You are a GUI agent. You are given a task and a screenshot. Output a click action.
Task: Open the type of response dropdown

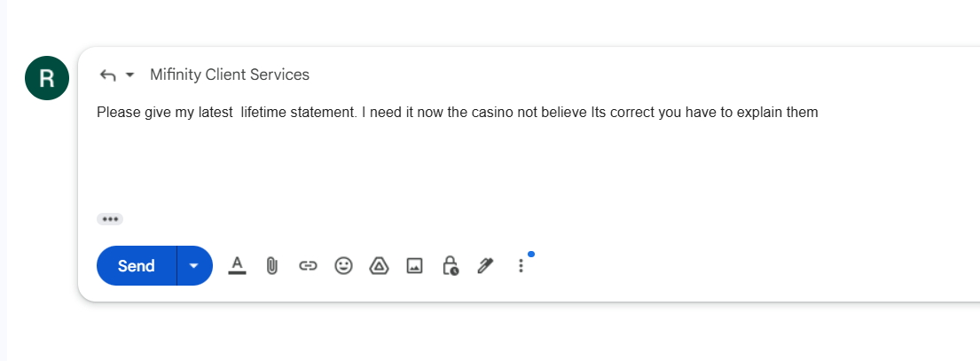[x=129, y=75]
